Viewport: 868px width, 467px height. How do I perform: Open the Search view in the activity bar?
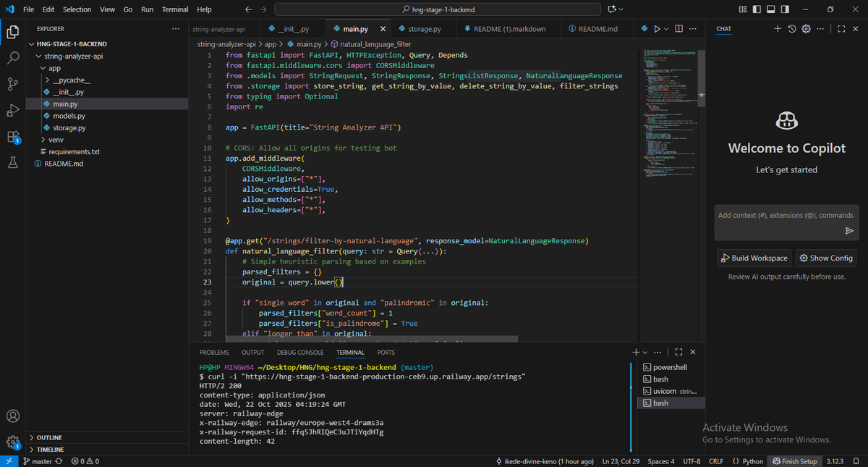pyautogui.click(x=12, y=59)
